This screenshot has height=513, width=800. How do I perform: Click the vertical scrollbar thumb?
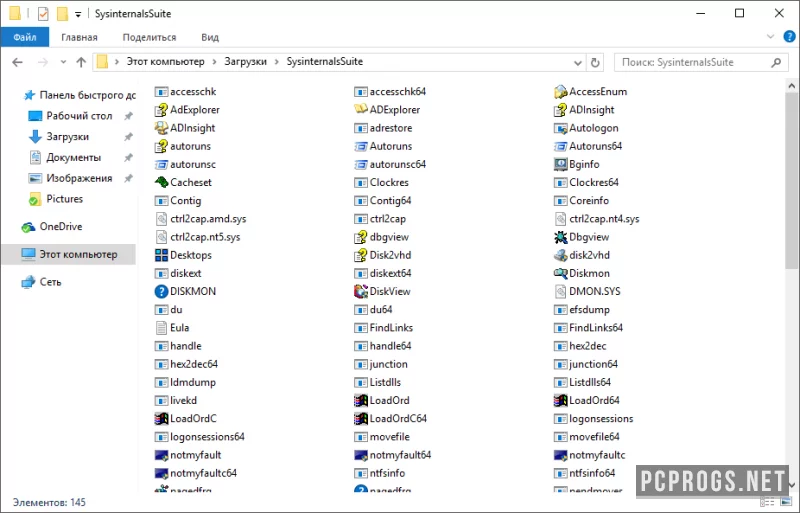(x=791, y=180)
